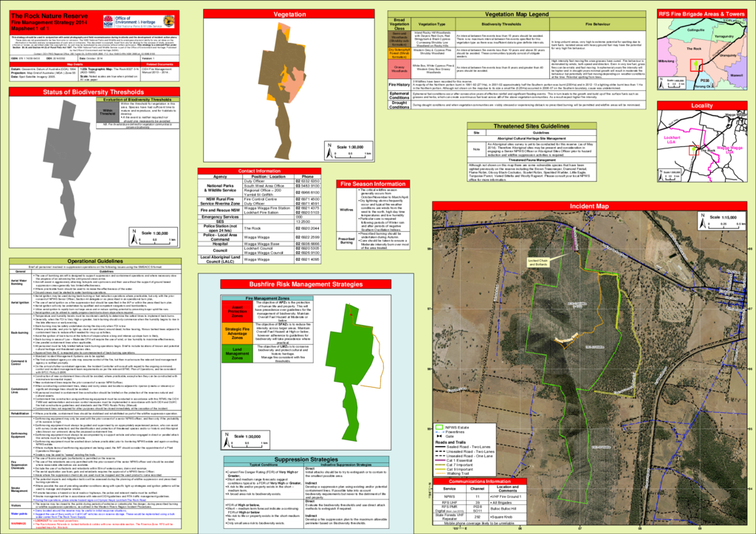Click the Suppression Strategies heading

point(306,459)
